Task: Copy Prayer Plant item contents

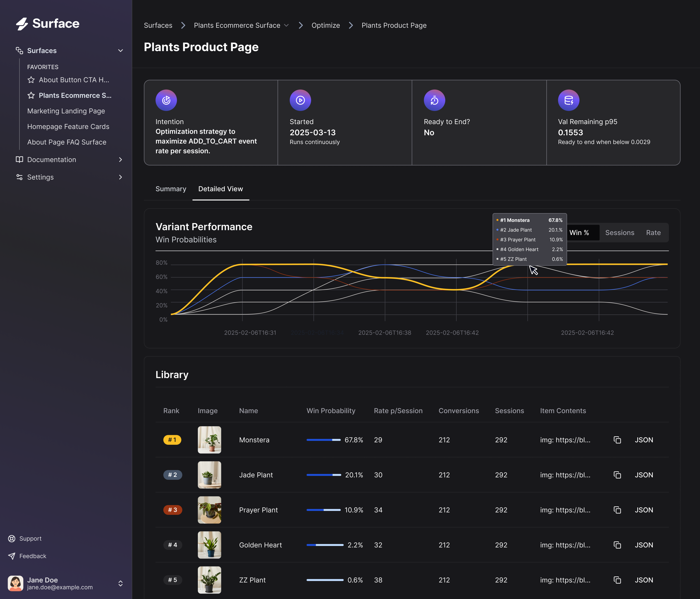Action: point(617,510)
